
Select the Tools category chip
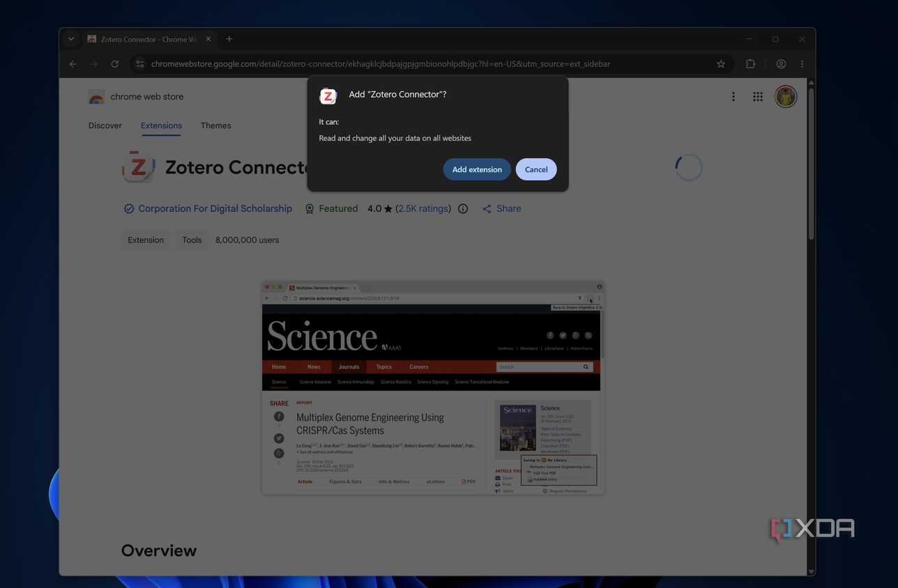(192, 240)
